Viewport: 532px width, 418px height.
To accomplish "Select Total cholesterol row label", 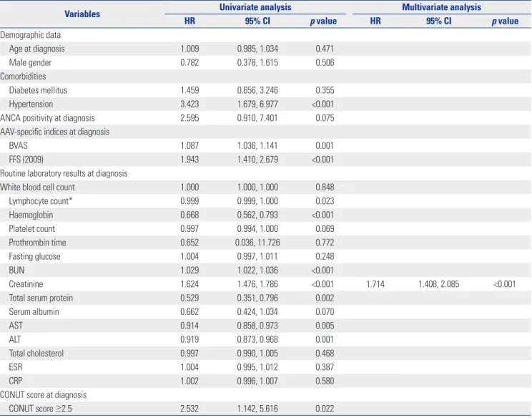I will coord(36,353).
